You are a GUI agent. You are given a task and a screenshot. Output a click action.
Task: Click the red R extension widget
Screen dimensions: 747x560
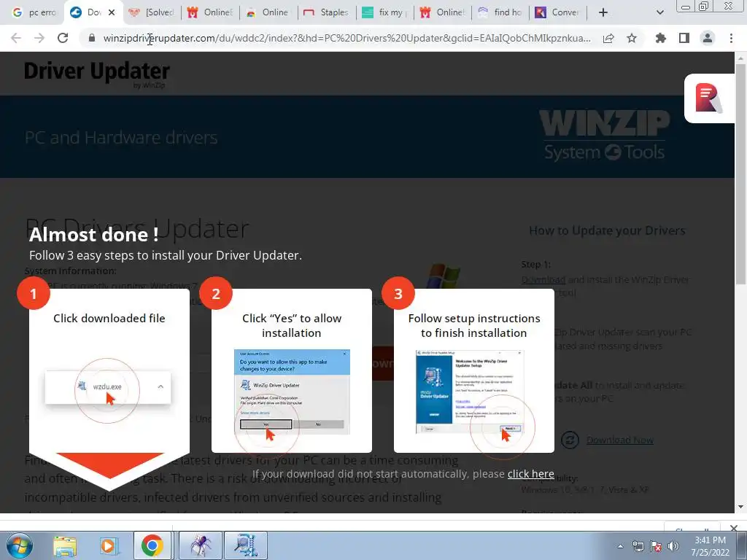click(x=708, y=98)
